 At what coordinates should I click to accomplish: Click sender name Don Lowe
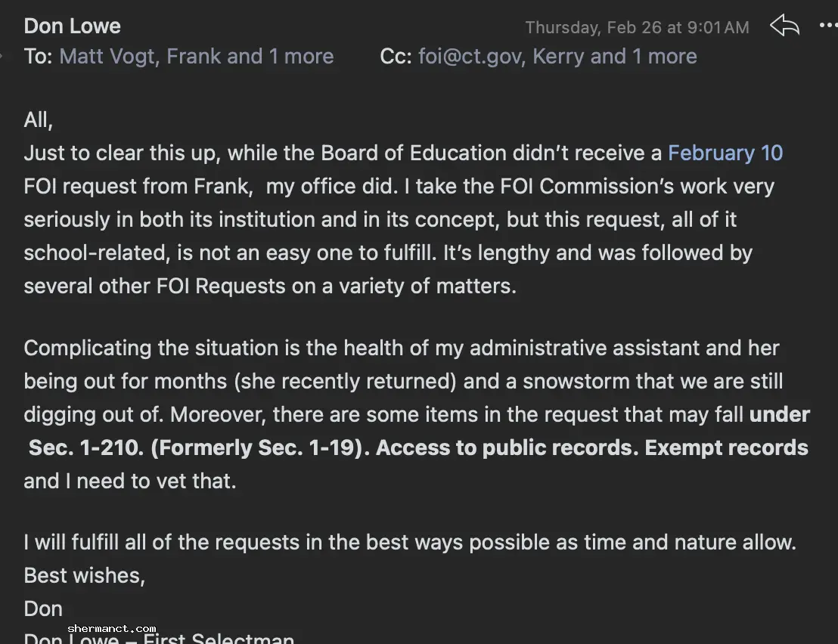click(73, 26)
